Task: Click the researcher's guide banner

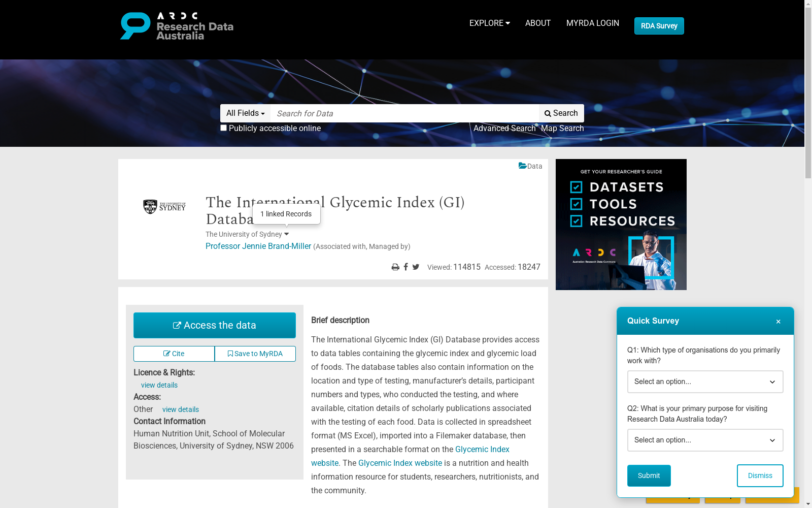Action: [621, 225]
